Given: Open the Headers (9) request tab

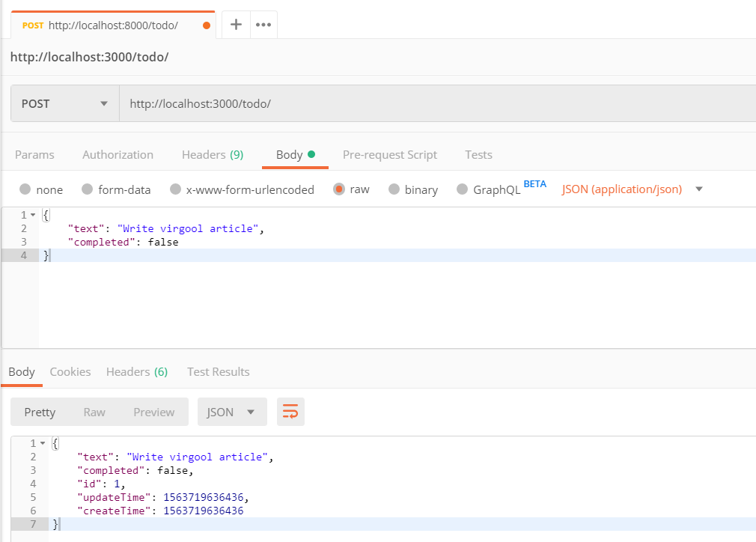Looking at the screenshot, I should tap(213, 155).
